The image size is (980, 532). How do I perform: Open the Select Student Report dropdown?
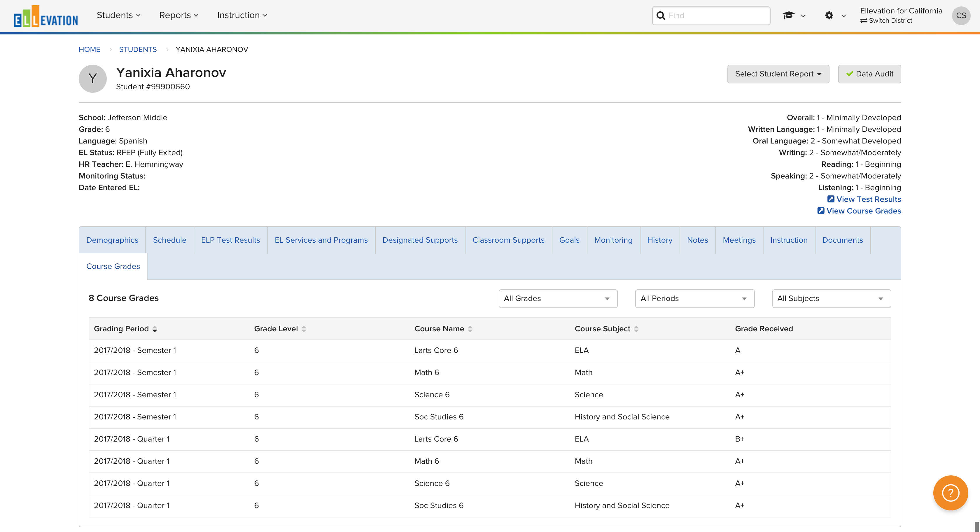(778, 74)
